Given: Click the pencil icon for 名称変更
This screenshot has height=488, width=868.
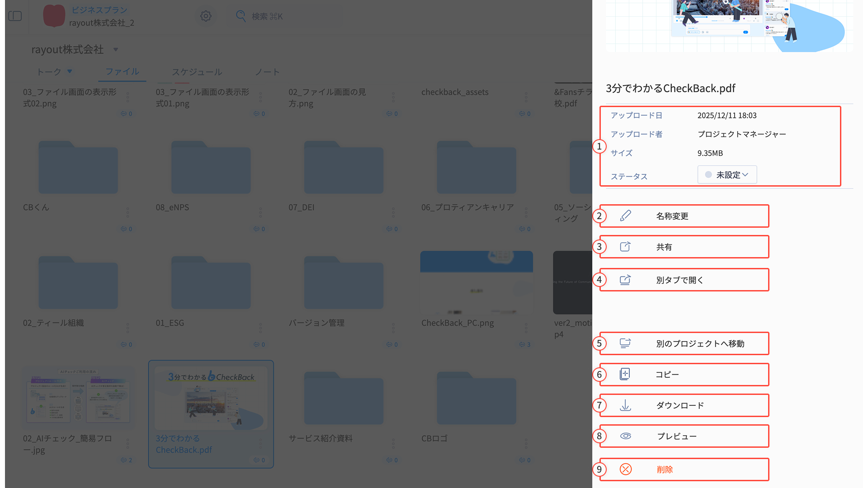Looking at the screenshot, I should [x=625, y=216].
